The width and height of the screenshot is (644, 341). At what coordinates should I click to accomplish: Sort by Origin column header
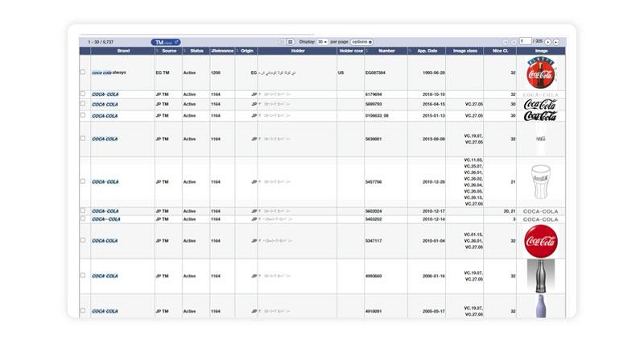[246, 51]
